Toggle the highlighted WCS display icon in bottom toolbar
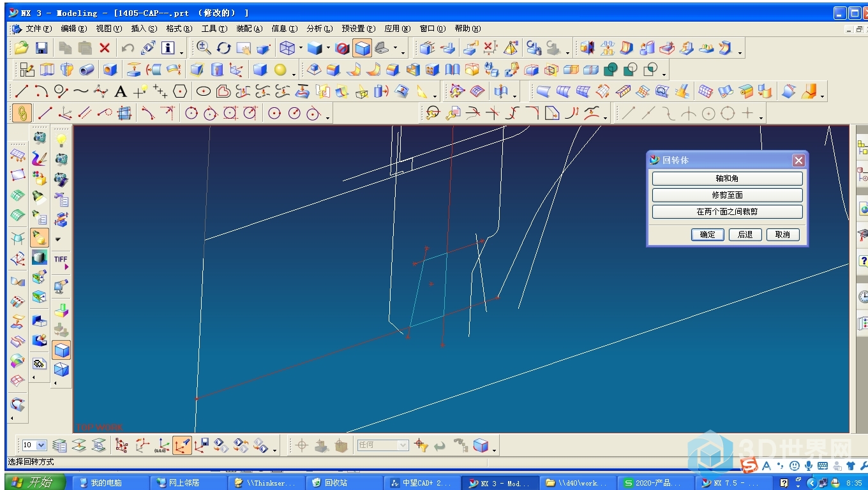868x490 pixels. (x=182, y=445)
